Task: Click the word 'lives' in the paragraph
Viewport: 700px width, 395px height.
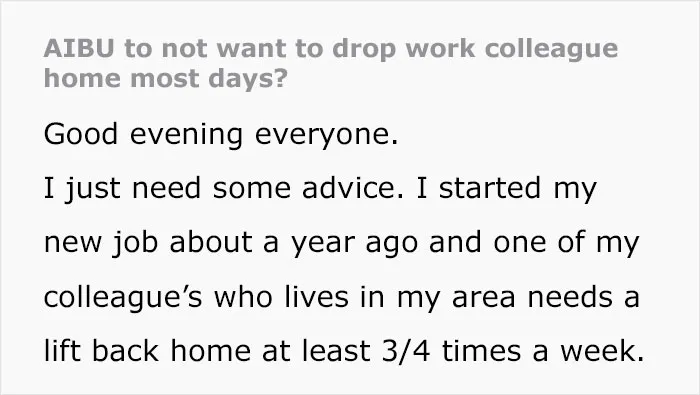Action: [317, 297]
